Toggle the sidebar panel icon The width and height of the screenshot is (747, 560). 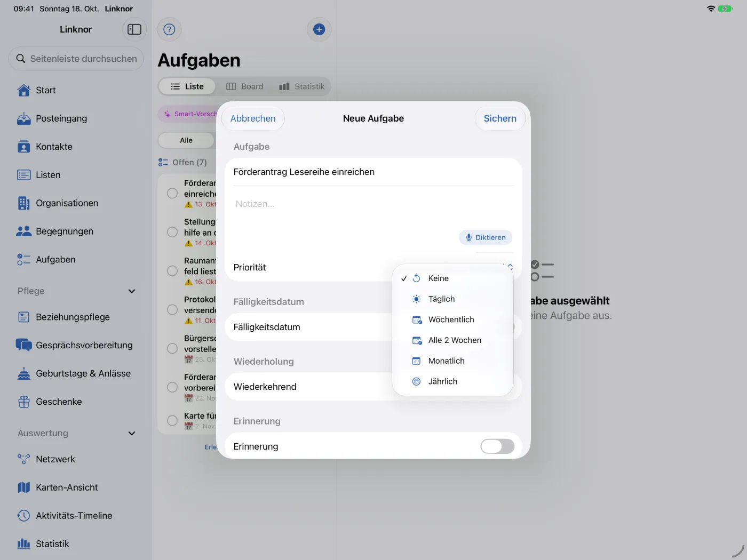pos(134,29)
